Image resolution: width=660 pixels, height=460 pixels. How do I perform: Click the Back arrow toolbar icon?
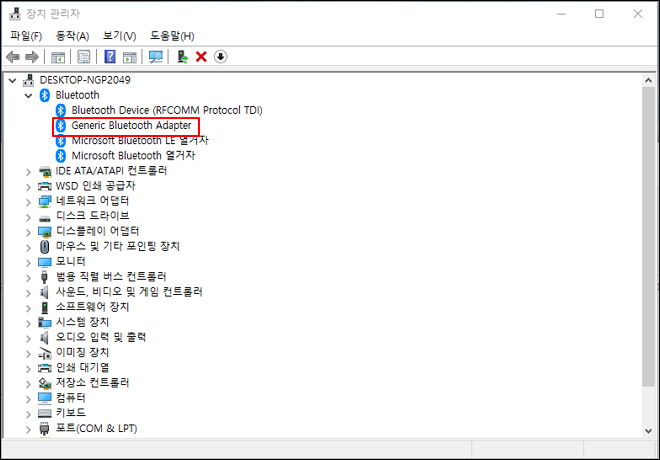(13, 57)
